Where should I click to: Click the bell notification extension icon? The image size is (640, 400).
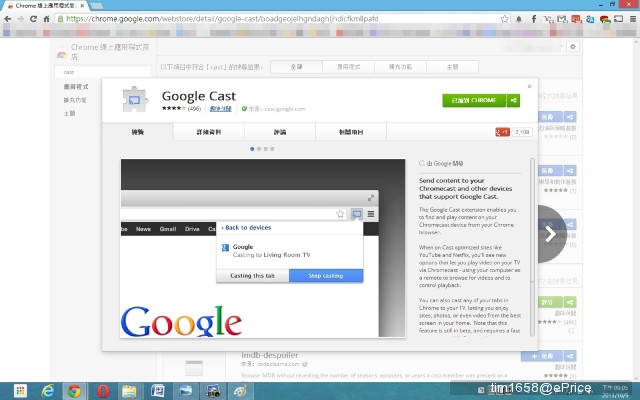519,19
